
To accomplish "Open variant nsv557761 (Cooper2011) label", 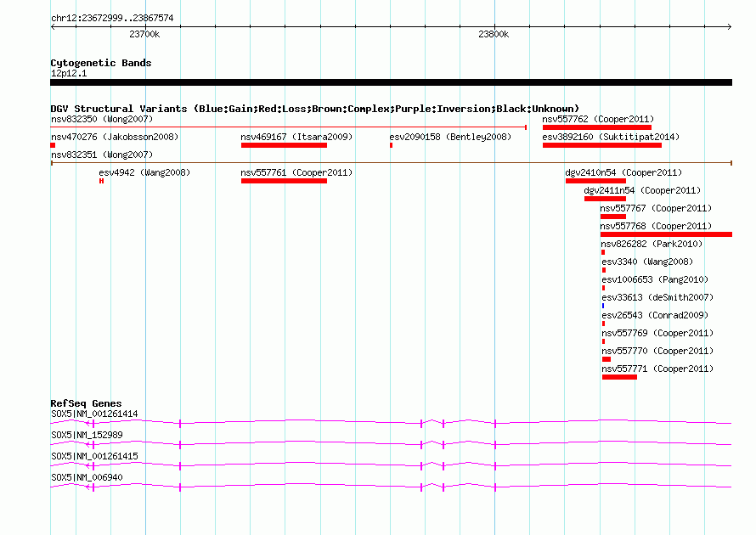I will tap(296, 172).
